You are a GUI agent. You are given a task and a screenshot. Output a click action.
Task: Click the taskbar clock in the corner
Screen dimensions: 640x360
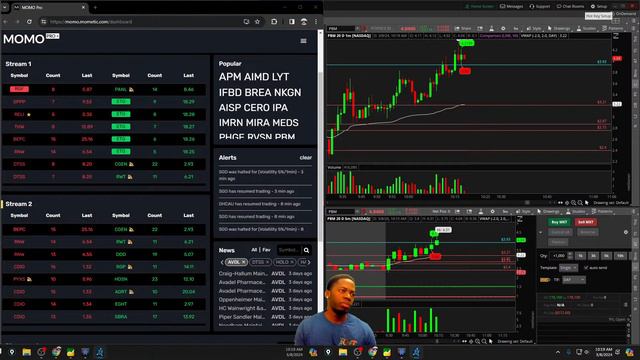pyautogui.click(x=603, y=352)
